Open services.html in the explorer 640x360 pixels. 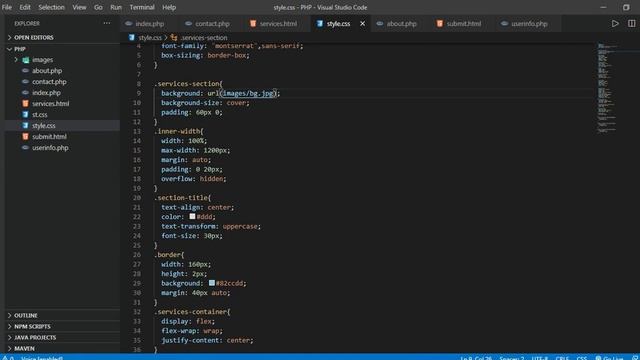(x=51, y=104)
